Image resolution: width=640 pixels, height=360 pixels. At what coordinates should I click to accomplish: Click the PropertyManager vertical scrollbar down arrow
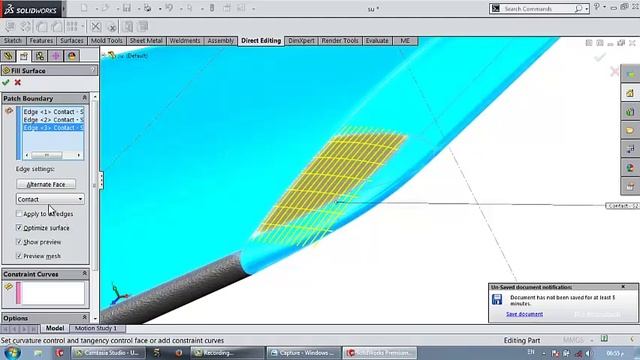(95, 318)
